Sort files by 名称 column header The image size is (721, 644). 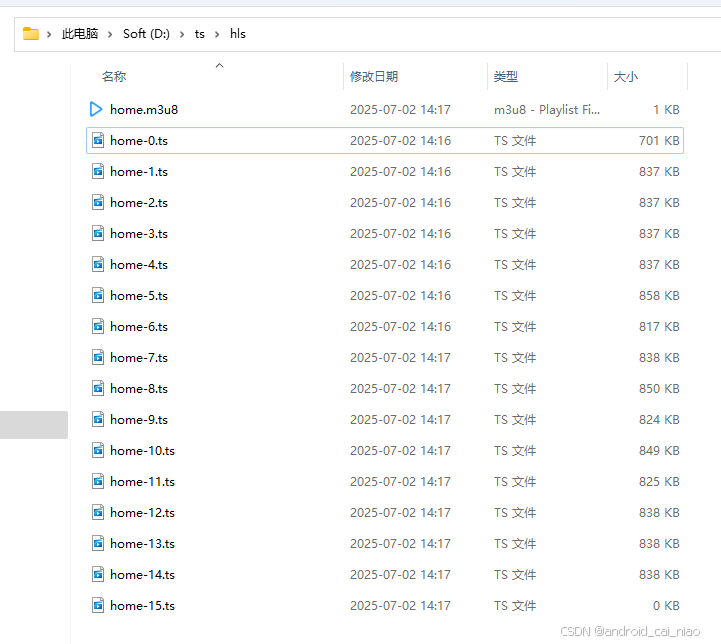pyautogui.click(x=114, y=76)
